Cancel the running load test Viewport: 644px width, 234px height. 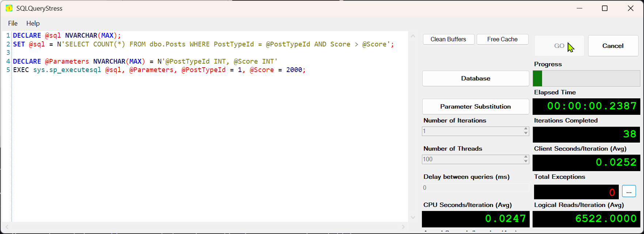613,46
